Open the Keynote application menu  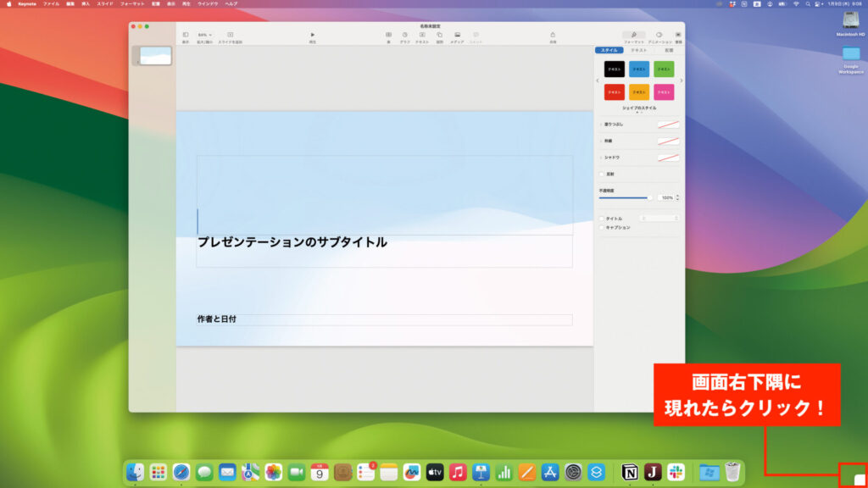(x=27, y=4)
